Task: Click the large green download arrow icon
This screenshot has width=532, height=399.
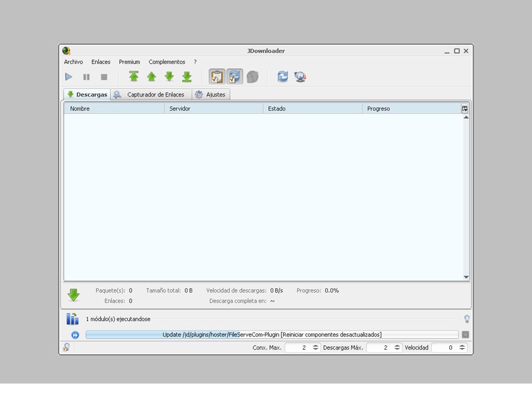Action: 74,295
